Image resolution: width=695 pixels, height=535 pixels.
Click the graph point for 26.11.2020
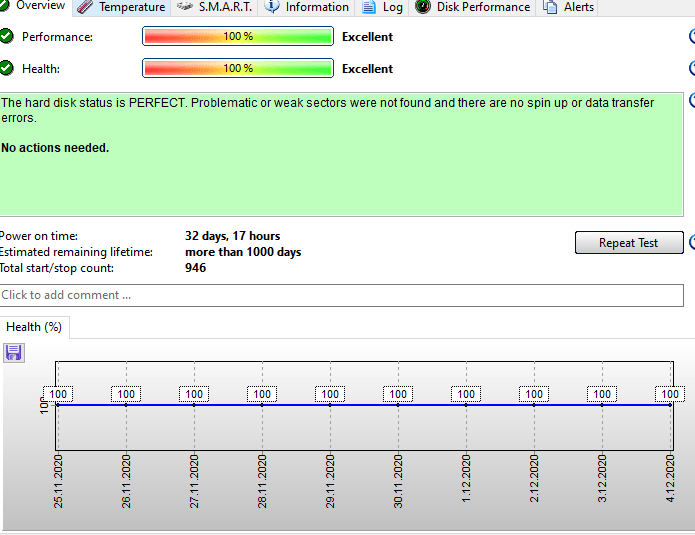(x=126, y=405)
